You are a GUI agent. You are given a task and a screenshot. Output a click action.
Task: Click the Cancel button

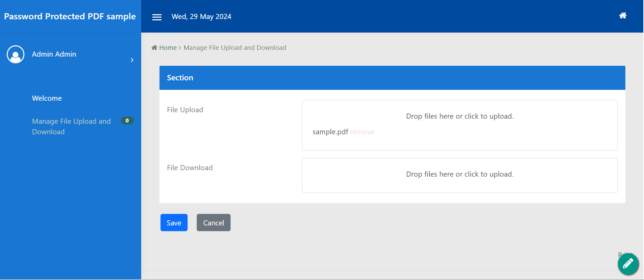click(x=214, y=223)
